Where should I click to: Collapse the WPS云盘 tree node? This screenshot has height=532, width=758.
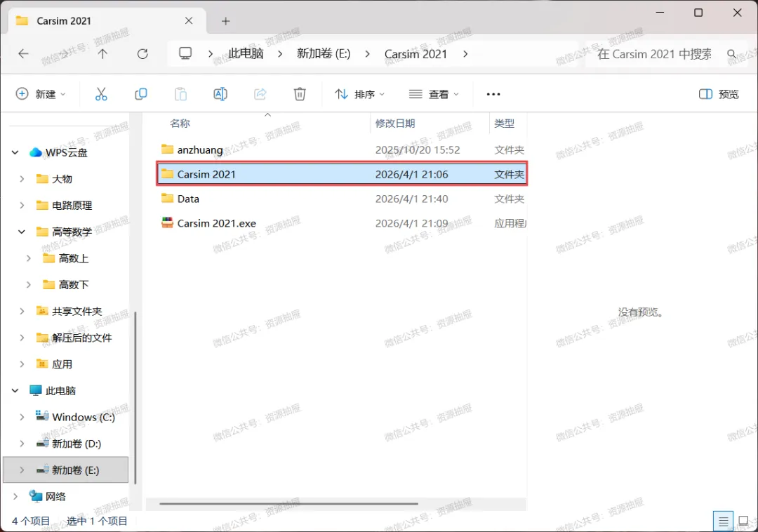click(x=15, y=153)
